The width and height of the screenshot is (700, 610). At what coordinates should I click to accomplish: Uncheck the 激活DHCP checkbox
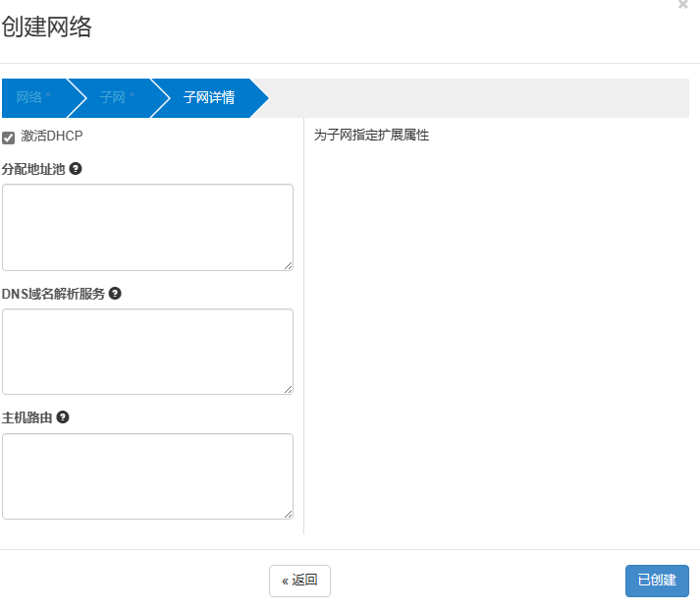pos(9,137)
